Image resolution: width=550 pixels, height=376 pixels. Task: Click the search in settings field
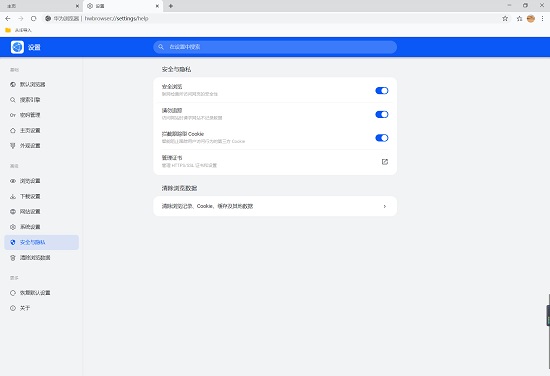click(275, 47)
